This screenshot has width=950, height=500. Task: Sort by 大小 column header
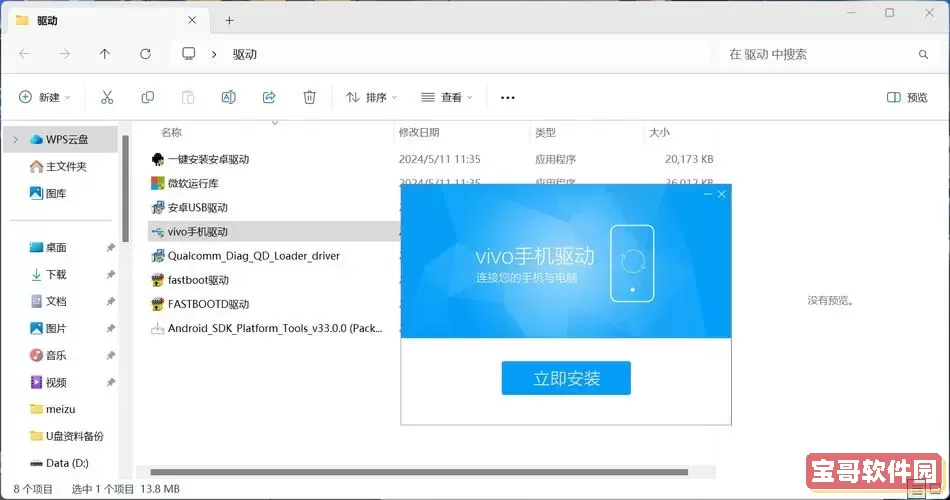point(659,132)
